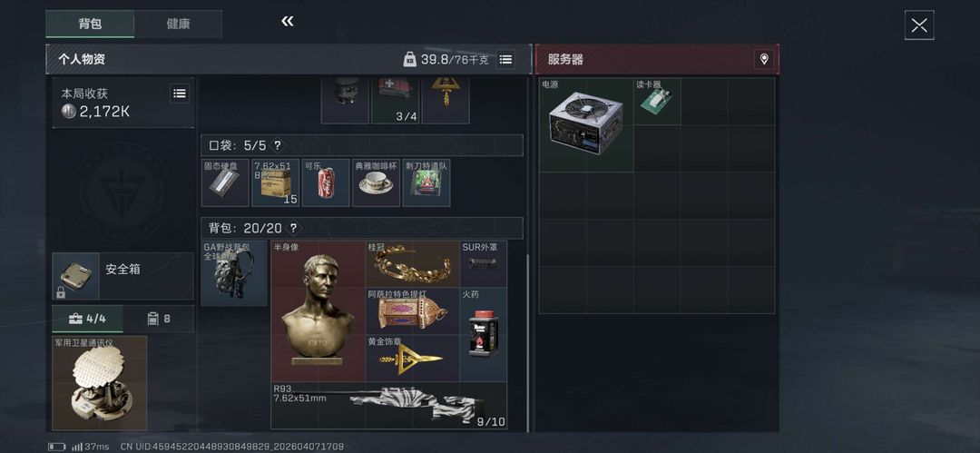Click the server location pin icon
The height and width of the screenshot is (453, 980).
point(764,59)
